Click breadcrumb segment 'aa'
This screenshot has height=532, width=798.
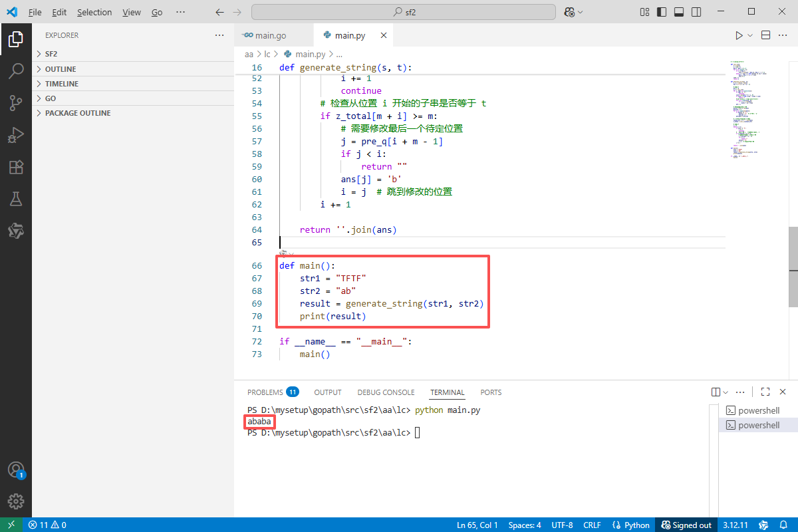[x=249, y=54]
